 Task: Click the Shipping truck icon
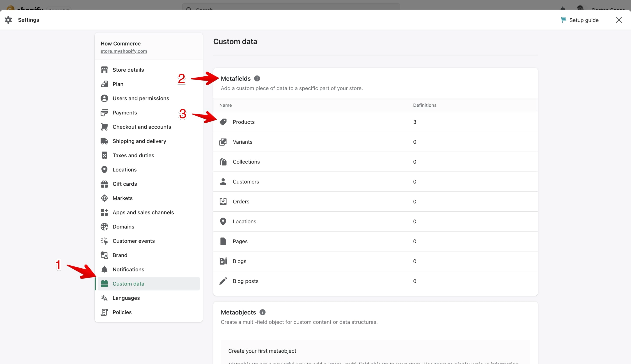point(104,141)
